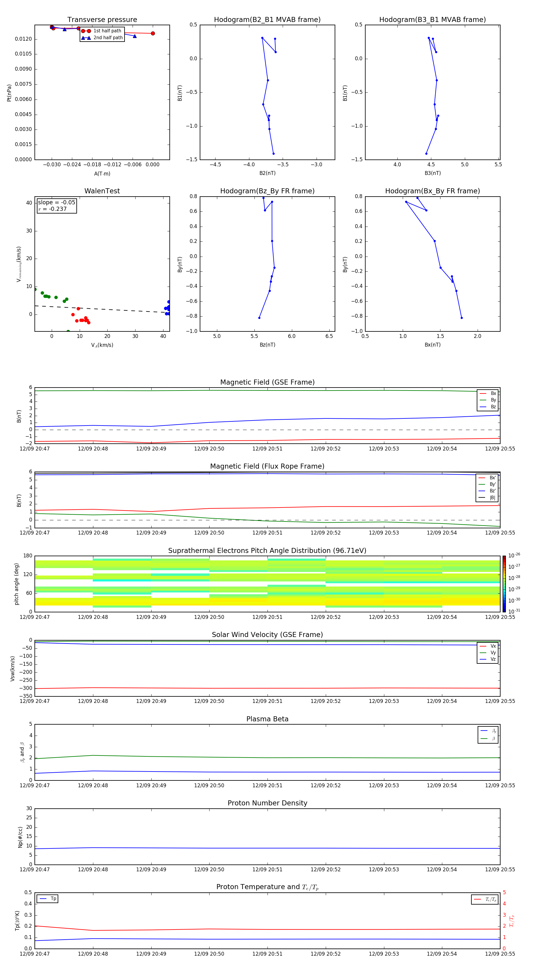Click the 'Bx(nT)' x-axis label
Image resolution: width=535 pixels, height=980 pixels.
[432, 345]
